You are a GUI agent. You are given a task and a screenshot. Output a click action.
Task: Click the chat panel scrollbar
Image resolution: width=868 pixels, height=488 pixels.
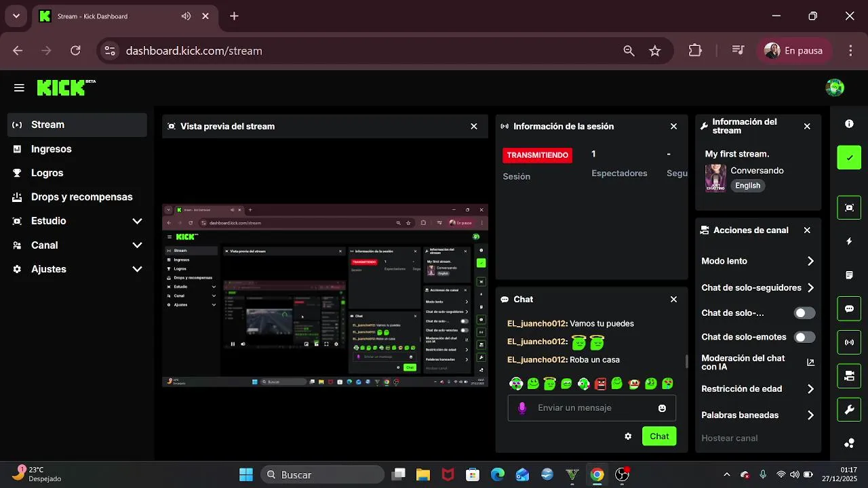tap(686, 362)
